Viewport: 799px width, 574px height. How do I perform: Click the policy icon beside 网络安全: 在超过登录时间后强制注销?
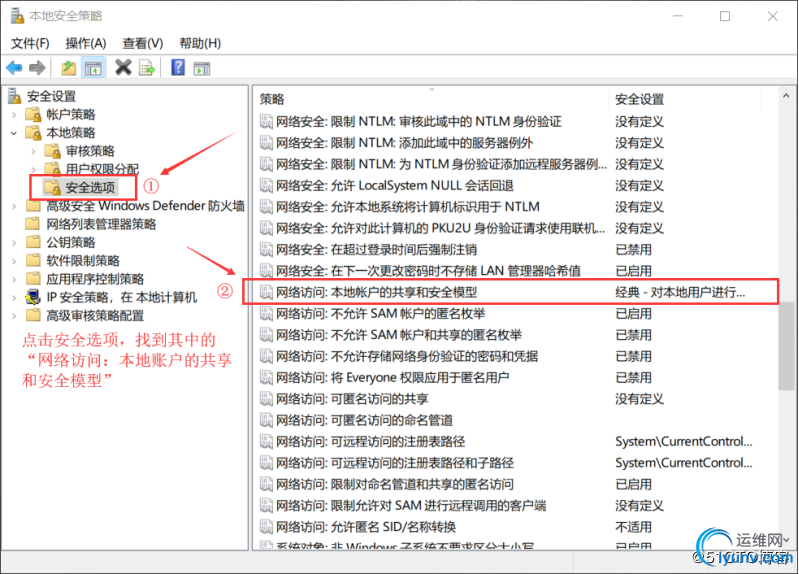(266, 249)
